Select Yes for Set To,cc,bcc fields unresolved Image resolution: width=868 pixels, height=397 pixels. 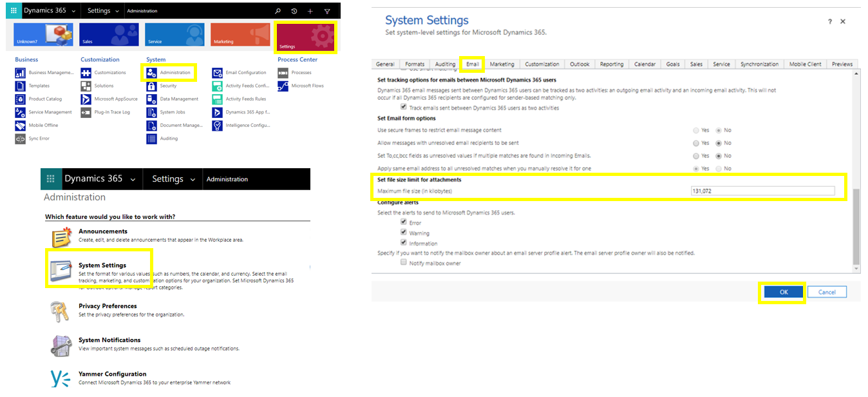click(696, 156)
